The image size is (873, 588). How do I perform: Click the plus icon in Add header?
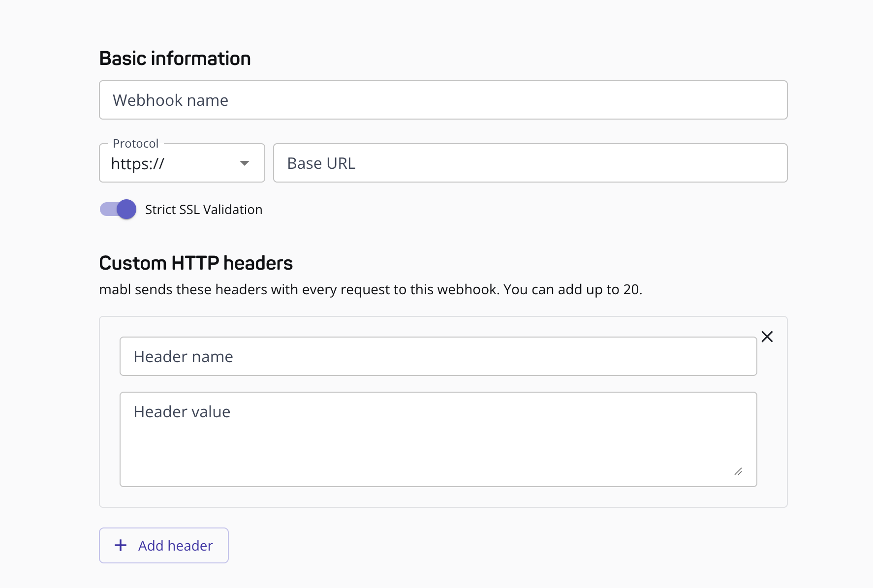[121, 545]
